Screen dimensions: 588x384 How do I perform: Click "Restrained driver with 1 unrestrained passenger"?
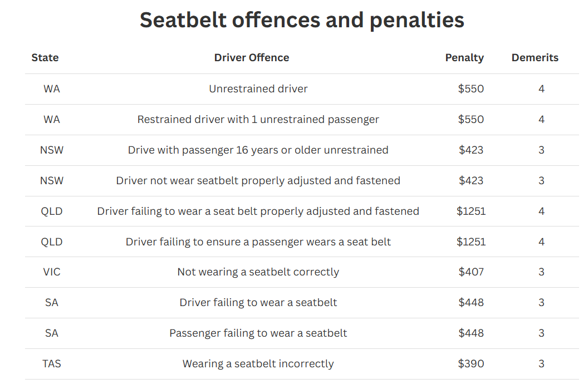tap(258, 120)
